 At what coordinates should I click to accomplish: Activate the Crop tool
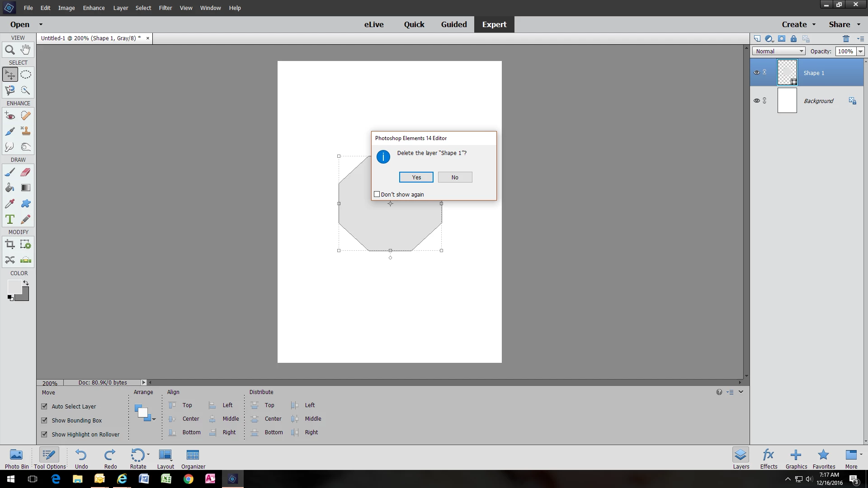click(10, 245)
